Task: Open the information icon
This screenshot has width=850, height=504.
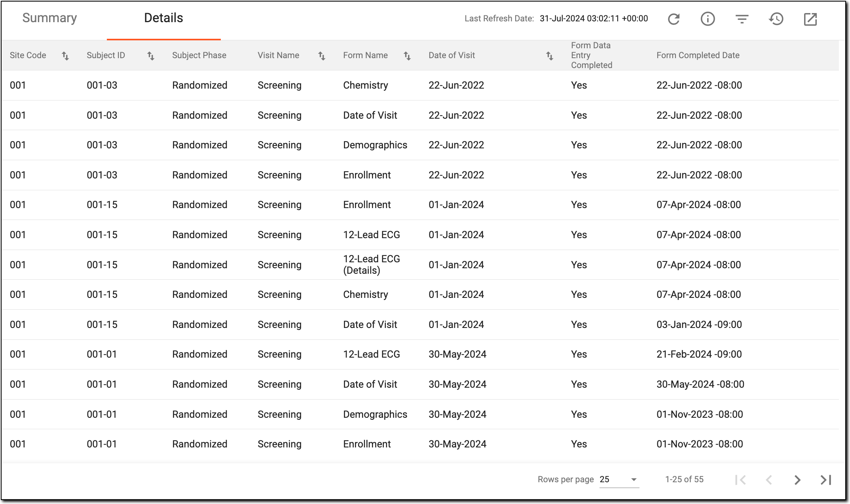Action: [708, 19]
